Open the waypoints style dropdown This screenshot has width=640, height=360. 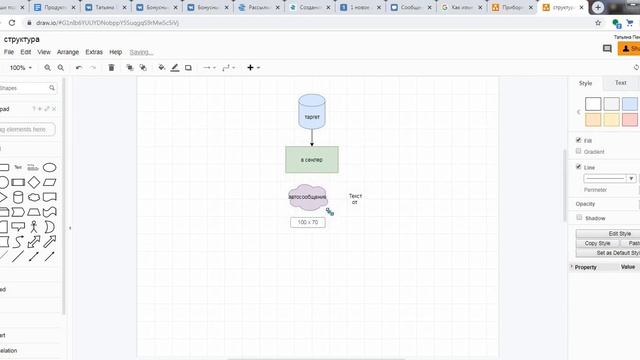click(229, 68)
